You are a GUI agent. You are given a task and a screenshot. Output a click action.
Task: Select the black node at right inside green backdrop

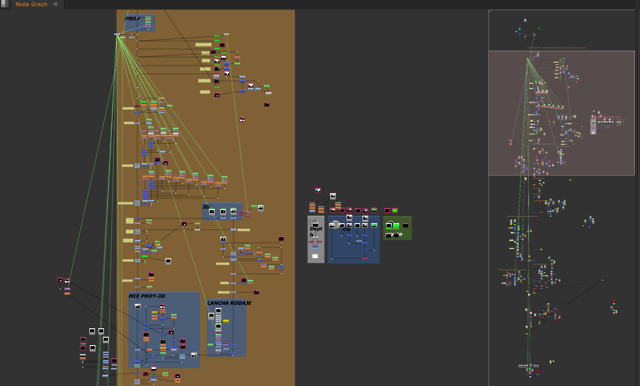[x=405, y=225]
